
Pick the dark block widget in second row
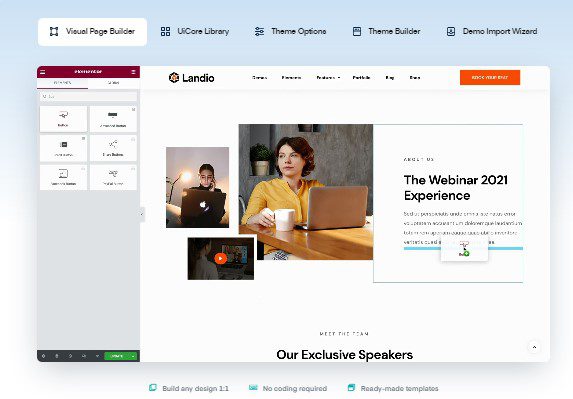(x=63, y=148)
